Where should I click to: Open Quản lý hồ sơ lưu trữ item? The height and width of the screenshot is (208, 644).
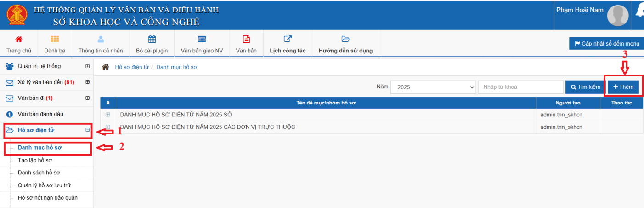(44, 185)
